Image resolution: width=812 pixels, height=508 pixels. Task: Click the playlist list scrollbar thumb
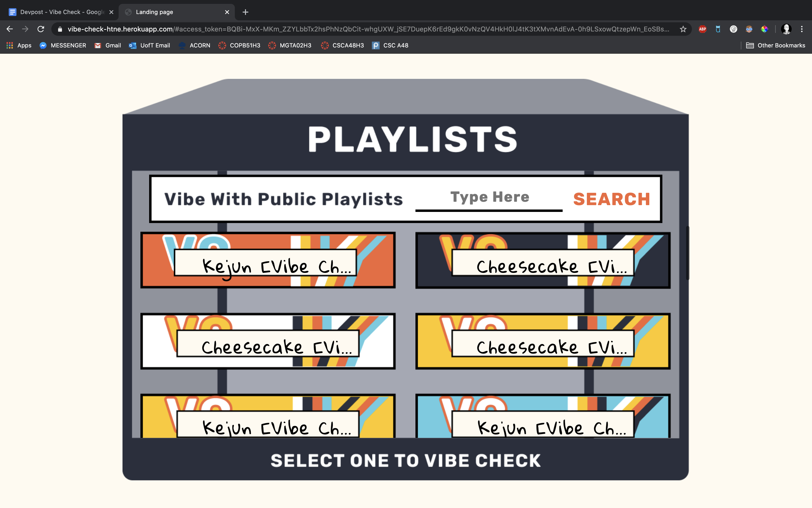pyautogui.click(x=688, y=253)
